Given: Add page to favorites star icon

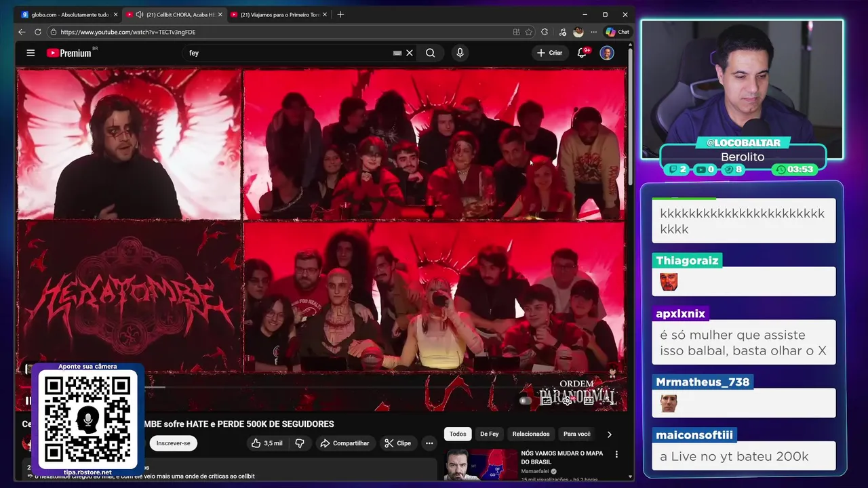Looking at the screenshot, I should pyautogui.click(x=530, y=32).
